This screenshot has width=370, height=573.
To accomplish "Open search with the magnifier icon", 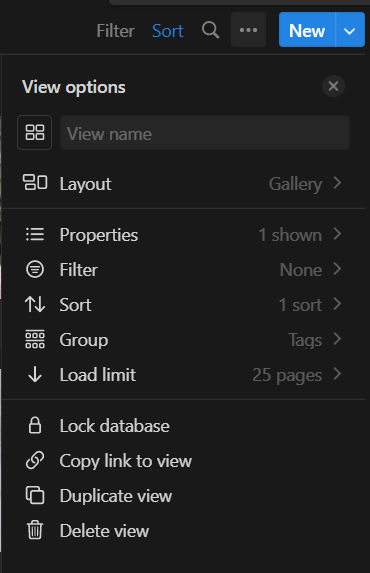I will [x=211, y=30].
